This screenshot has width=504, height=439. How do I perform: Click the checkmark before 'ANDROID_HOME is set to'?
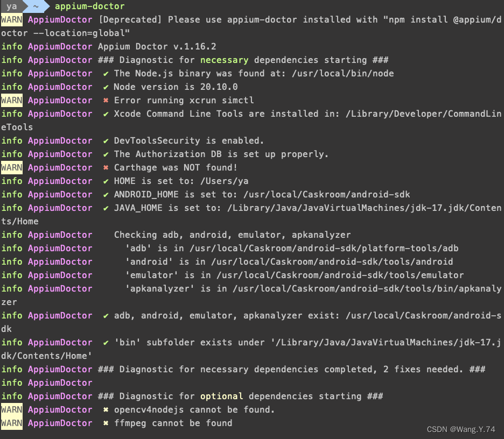click(106, 194)
